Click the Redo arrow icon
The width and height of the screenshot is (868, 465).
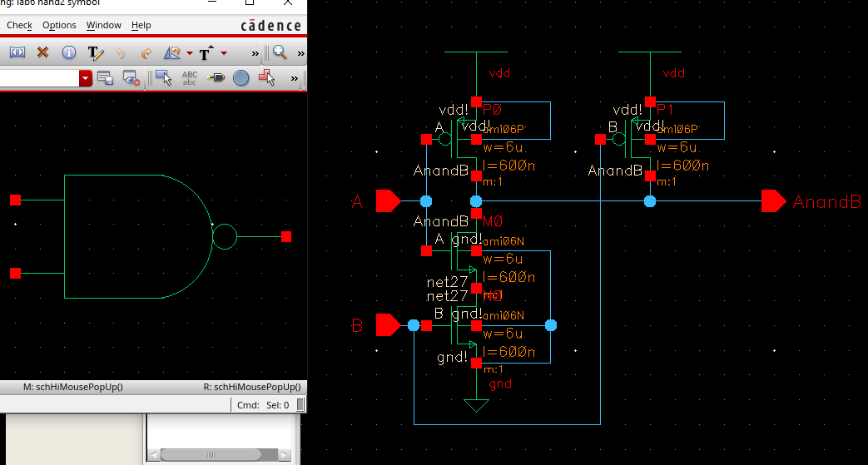[x=146, y=52]
